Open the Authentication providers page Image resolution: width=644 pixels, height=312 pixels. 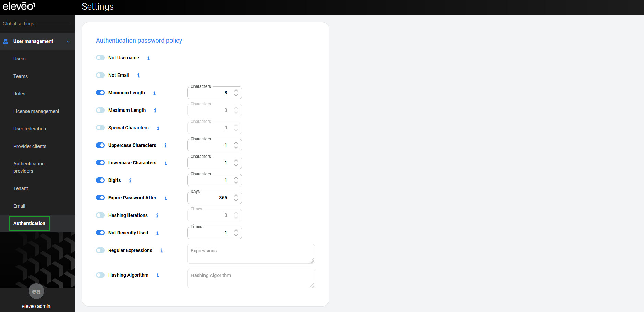click(x=29, y=167)
